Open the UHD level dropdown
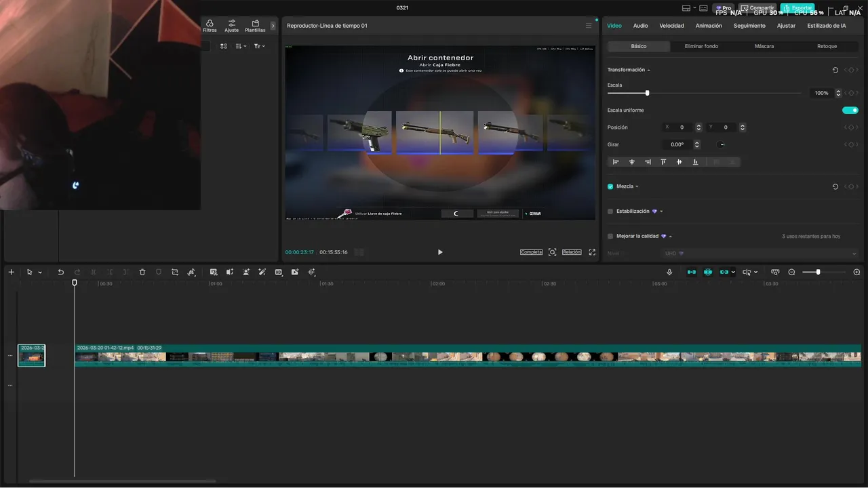Viewport: 868px width, 488px height. 760,253
